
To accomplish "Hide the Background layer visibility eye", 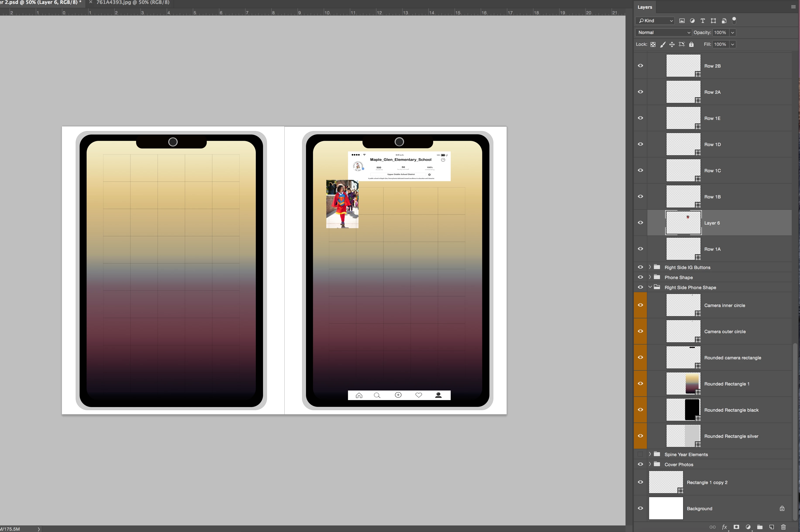I will point(640,508).
